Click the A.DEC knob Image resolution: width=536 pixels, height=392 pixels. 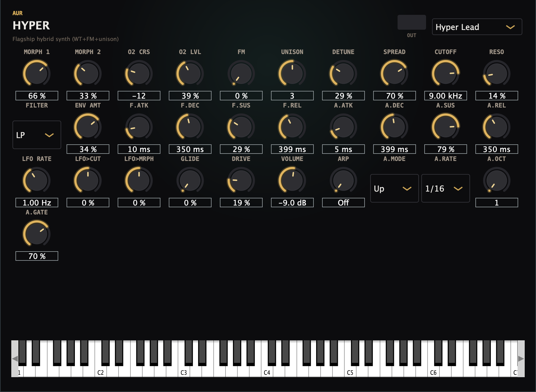pyautogui.click(x=394, y=127)
